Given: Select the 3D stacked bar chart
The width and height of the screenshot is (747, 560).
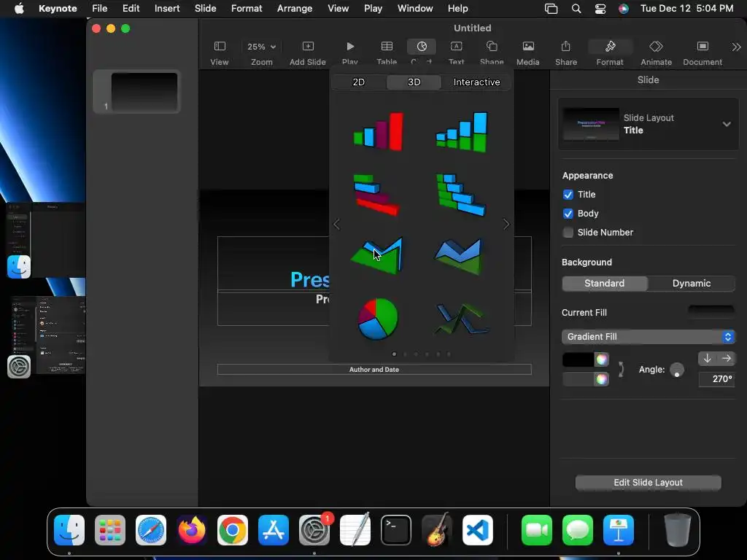Looking at the screenshot, I should tap(461, 194).
